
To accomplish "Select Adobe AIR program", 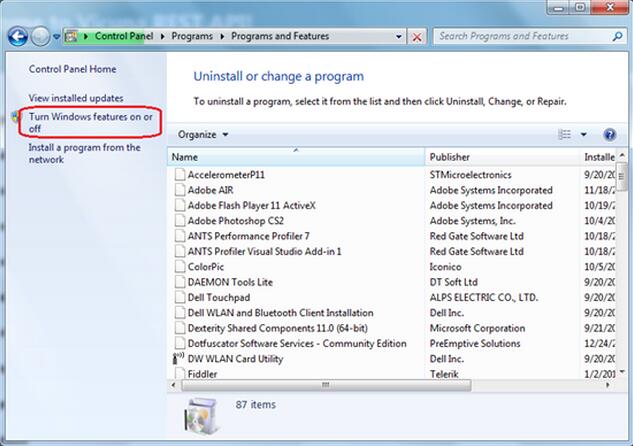I will (210, 190).
